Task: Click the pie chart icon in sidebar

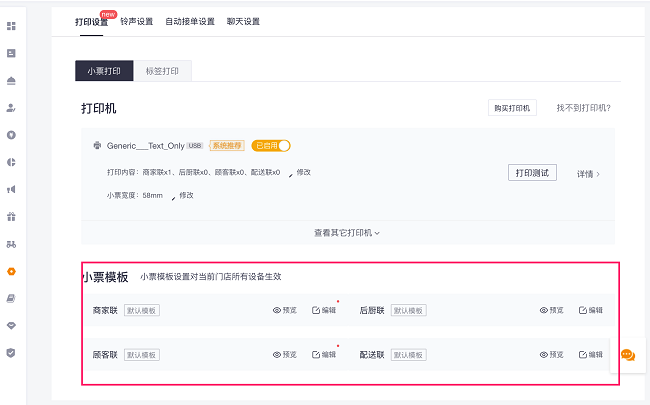Action: 11,161
